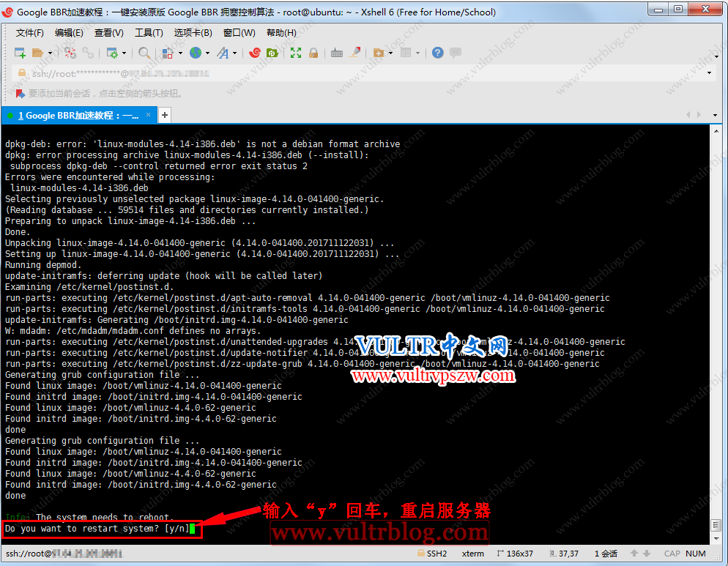The height and width of the screenshot is (566, 728).
Task: Expand the font dropdown arrow
Action: 234,53
